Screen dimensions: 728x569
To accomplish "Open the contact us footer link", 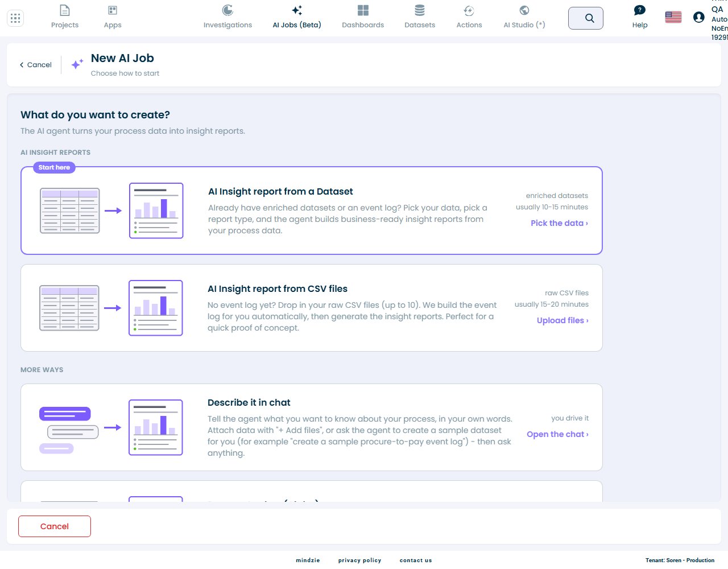I will (416, 560).
